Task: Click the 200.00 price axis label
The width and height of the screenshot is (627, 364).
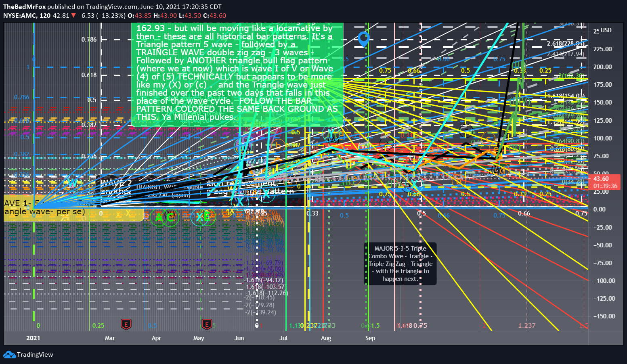Action: tap(602, 67)
